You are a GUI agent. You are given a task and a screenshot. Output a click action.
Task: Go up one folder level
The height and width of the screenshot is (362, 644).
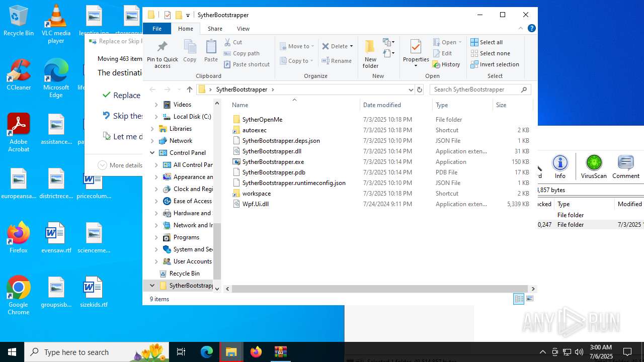189,89
